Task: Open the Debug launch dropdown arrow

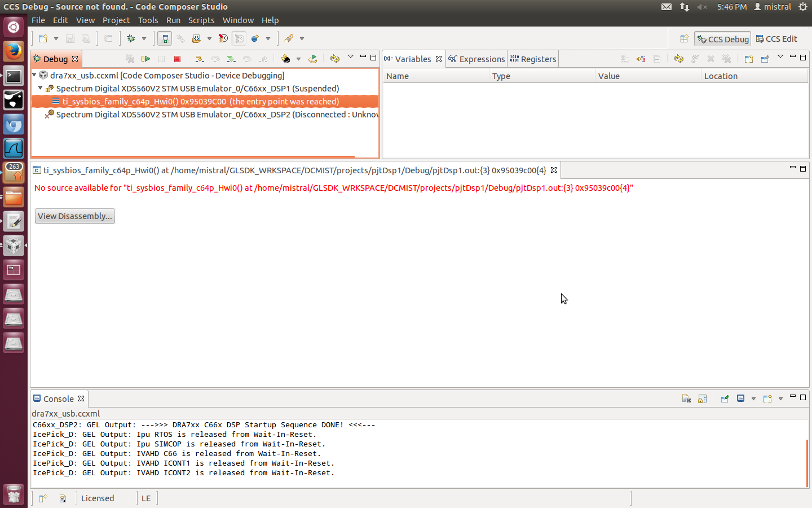Action: tap(144, 39)
